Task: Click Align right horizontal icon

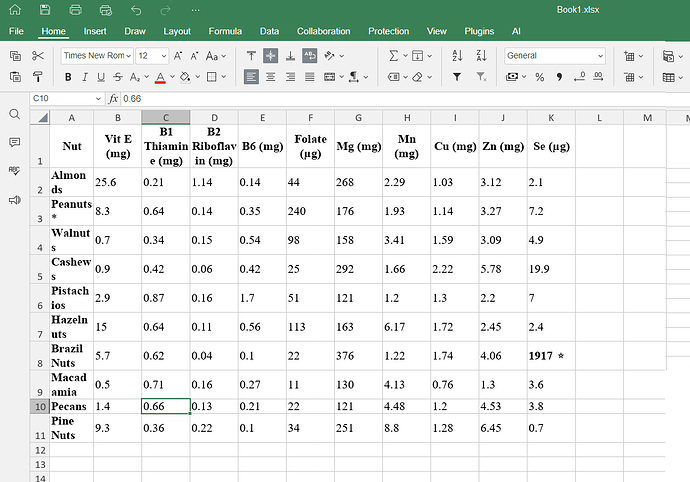Action: click(x=290, y=77)
